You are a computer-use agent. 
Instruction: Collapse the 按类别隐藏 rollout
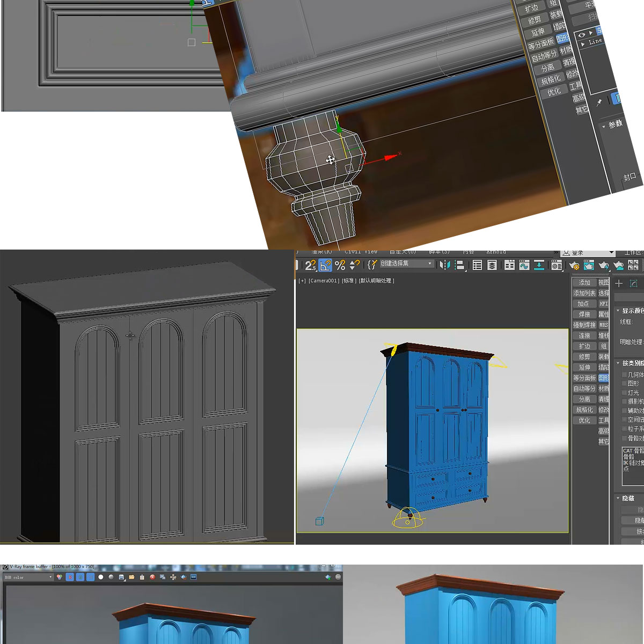(x=618, y=363)
